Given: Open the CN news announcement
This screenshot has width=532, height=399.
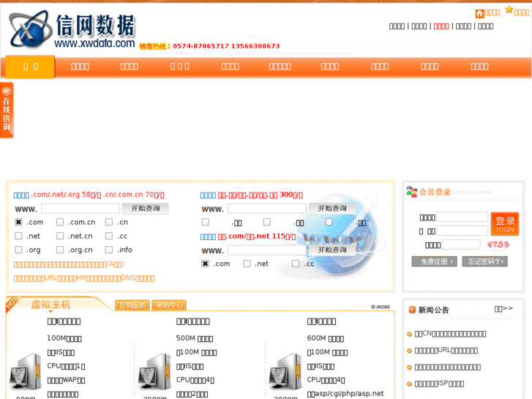Looking at the screenshot, I should click(x=450, y=334).
